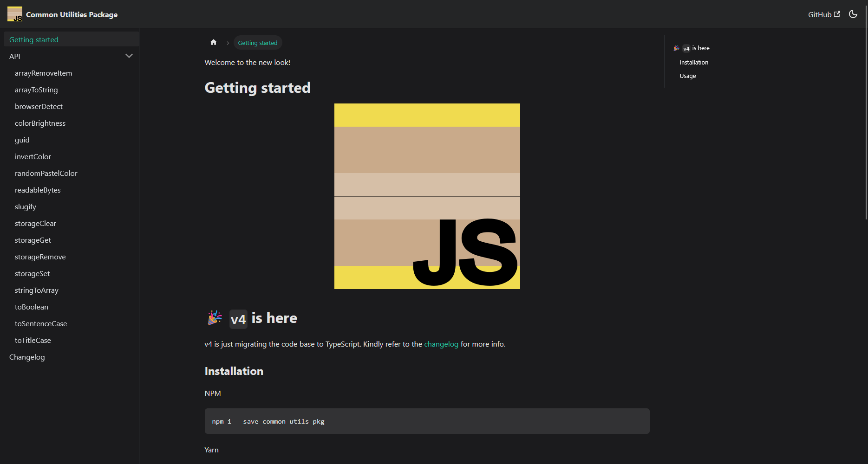Screen dimensions: 868x464
Task: Open the GitHub link in the navbar
Action: click(x=824, y=14)
